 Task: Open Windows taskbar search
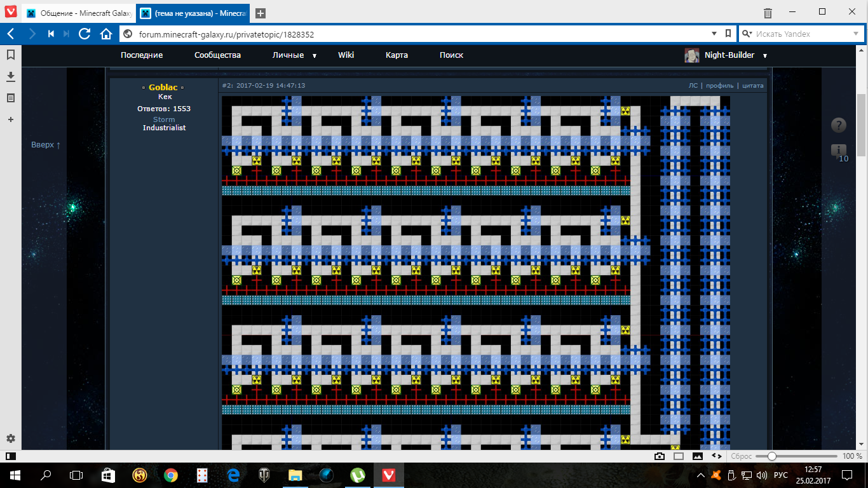[x=46, y=475]
